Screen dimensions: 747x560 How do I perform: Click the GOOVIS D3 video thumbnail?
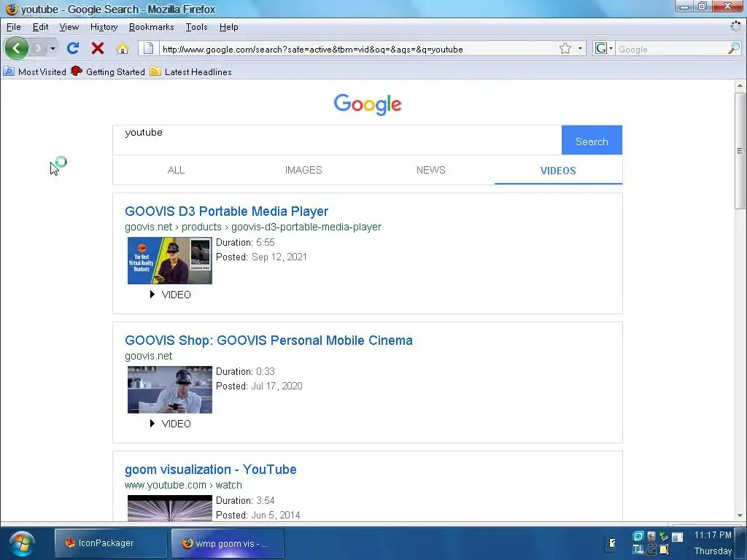pyautogui.click(x=169, y=260)
